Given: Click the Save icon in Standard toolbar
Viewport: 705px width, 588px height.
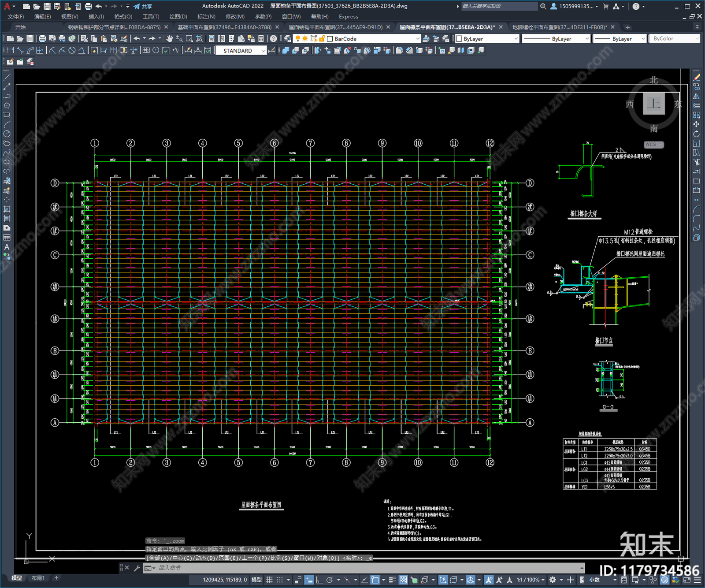Looking at the screenshot, I should [x=30, y=39].
